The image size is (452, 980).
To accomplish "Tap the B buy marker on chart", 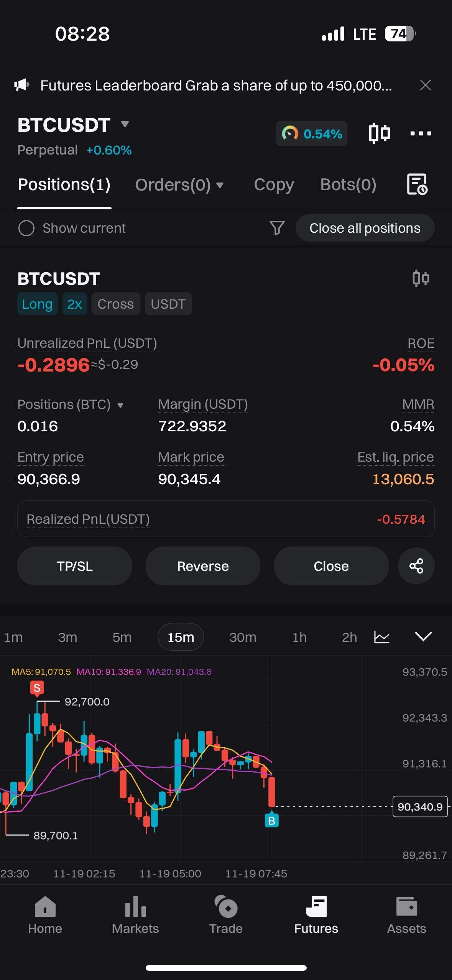I will click(x=271, y=821).
